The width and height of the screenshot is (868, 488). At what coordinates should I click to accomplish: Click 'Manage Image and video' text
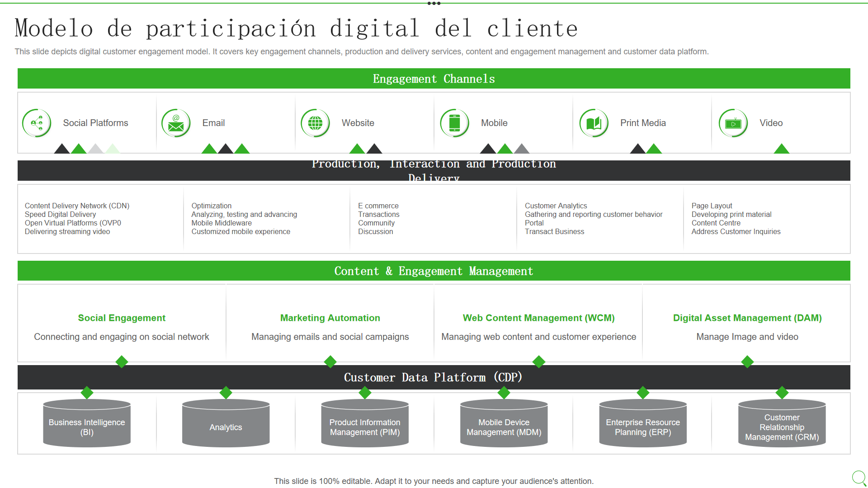click(x=747, y=337)
